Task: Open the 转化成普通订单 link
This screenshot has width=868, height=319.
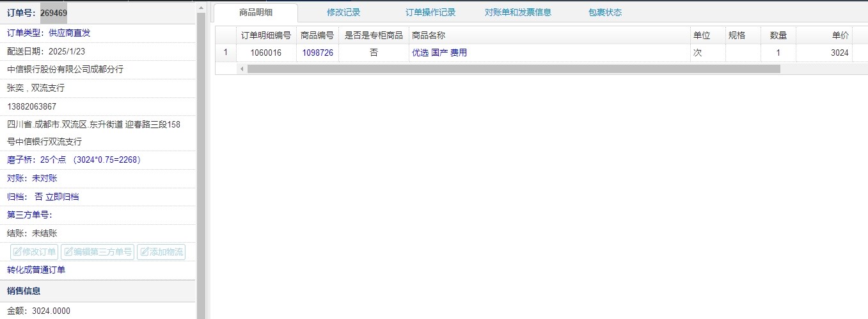Action: pos(36,270)
